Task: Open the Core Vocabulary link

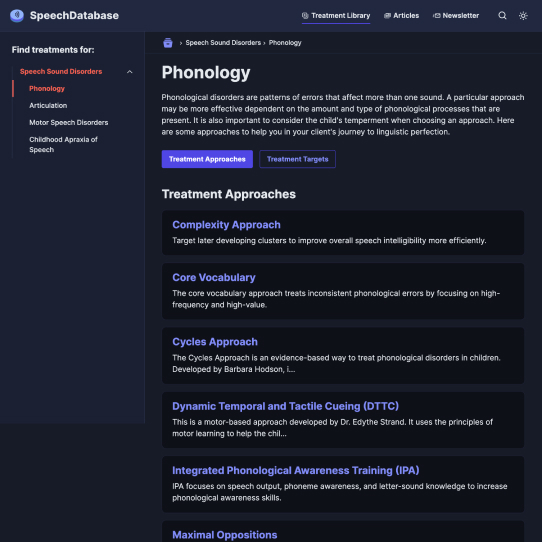Action: pyautogui.click(x=214, y=277)
